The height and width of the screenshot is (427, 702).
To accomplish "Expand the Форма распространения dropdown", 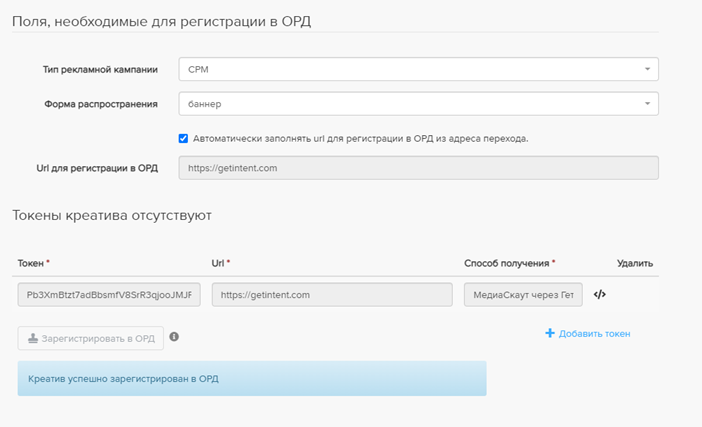I will coord(418,103).
